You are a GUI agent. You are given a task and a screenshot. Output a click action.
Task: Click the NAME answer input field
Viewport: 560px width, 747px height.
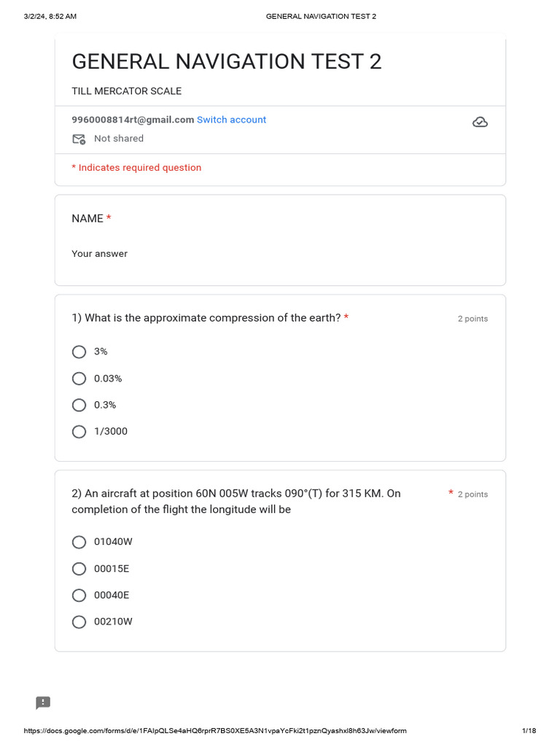coord(100,254)
